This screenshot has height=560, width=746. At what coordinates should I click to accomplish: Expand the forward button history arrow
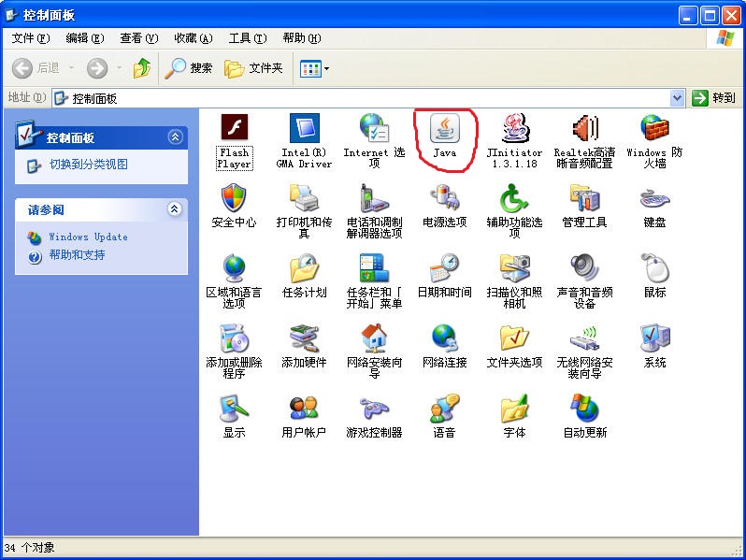pos(119,68)
